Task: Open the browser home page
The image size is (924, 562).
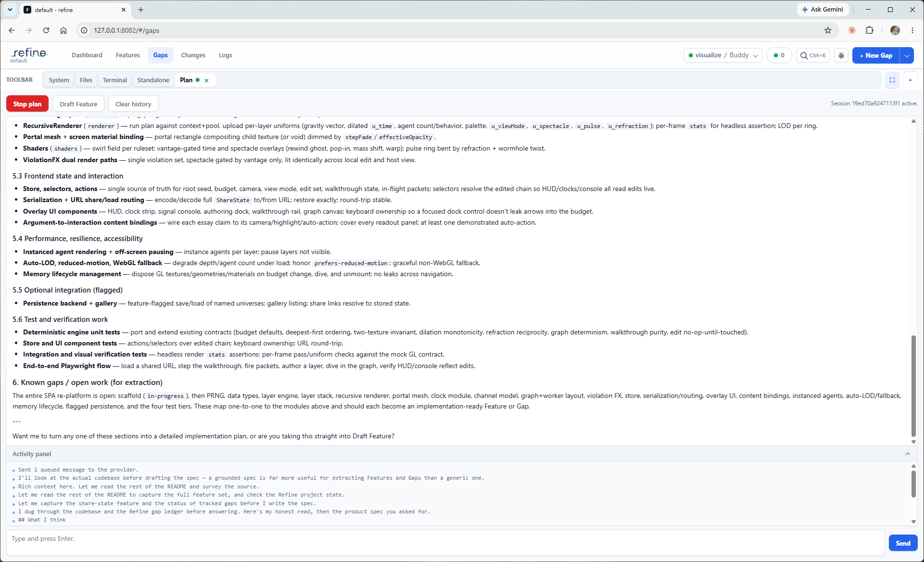Action: (x=63, y=30)
